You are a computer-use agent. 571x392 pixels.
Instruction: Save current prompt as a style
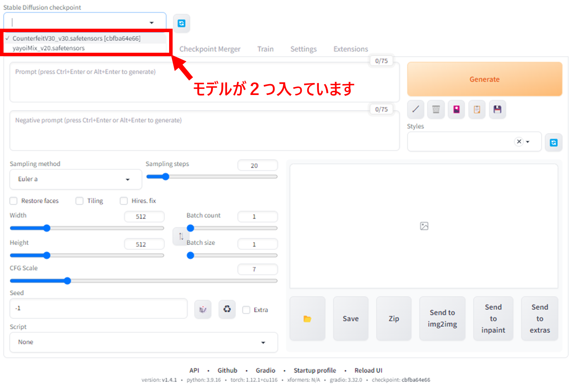[498, 109]
